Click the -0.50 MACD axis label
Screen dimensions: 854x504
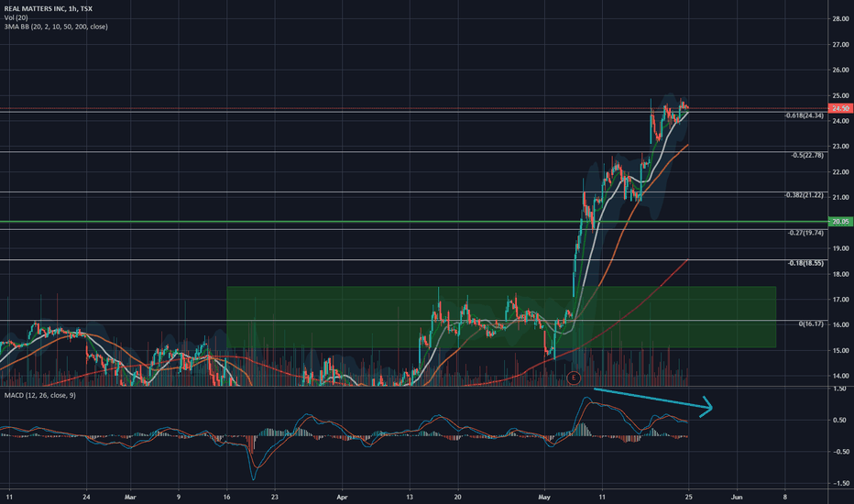coord(840,451)
